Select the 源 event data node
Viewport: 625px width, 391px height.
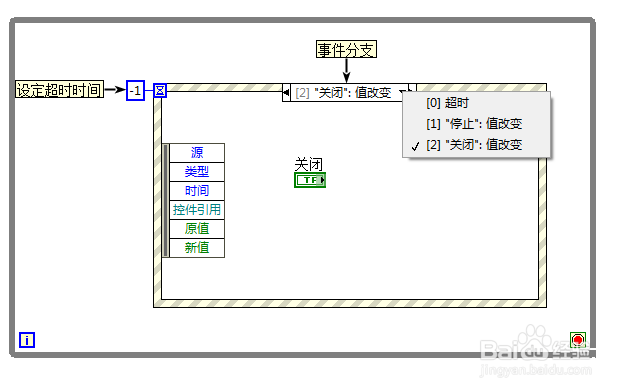click(197, 153)
